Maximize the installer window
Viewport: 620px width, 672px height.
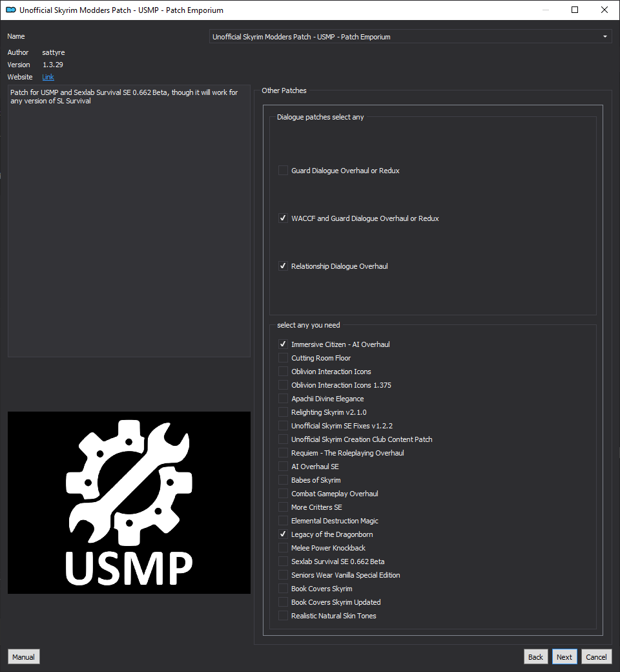[x=575, y=10]
